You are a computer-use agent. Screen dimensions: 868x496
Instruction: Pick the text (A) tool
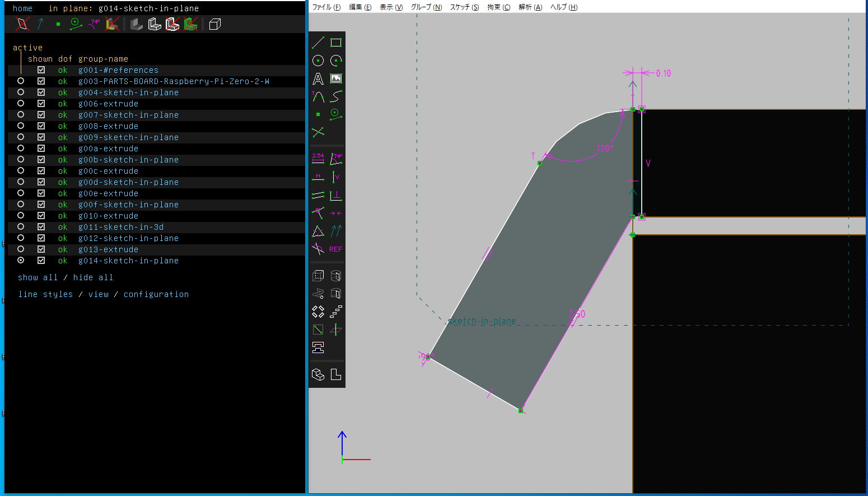318,79
